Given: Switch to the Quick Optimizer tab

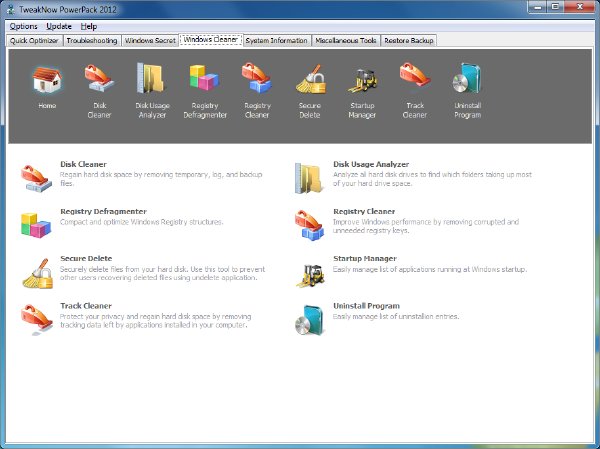Looking at the screenshot, I should point(34,41).
